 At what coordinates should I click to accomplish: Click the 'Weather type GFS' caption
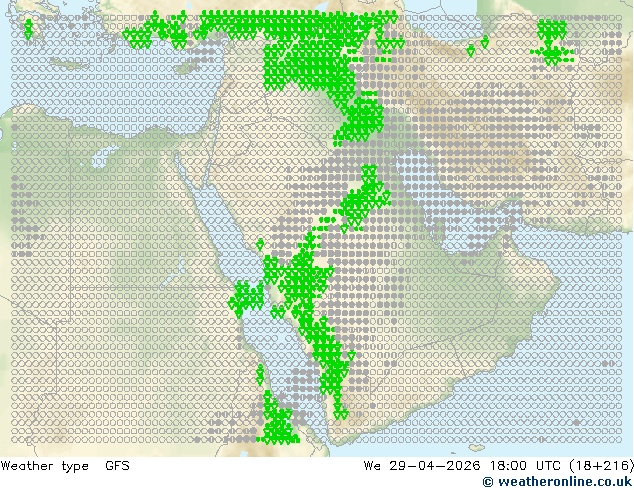(65, 466)
